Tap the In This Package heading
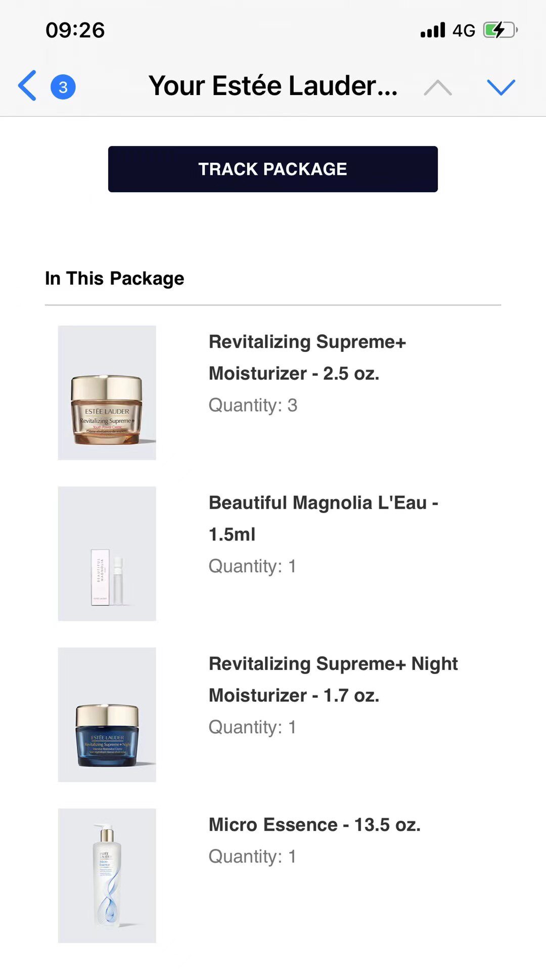The width and height of the screenshot is (546, 980). point(115,279)
